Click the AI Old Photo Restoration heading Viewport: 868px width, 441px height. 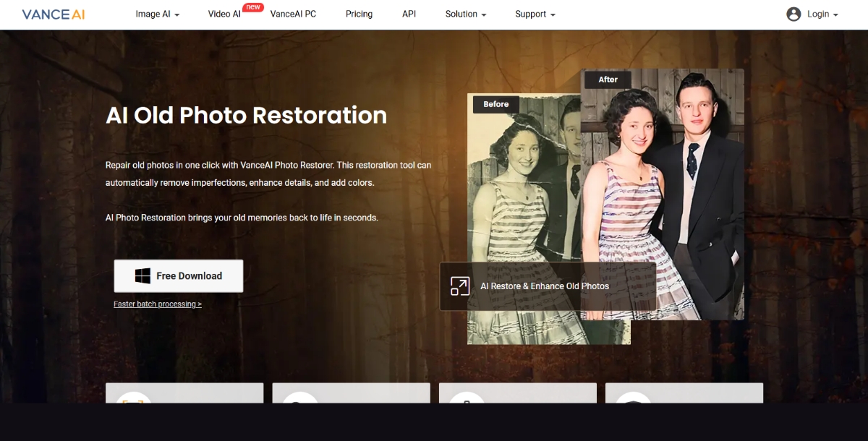tap(246, 115)
